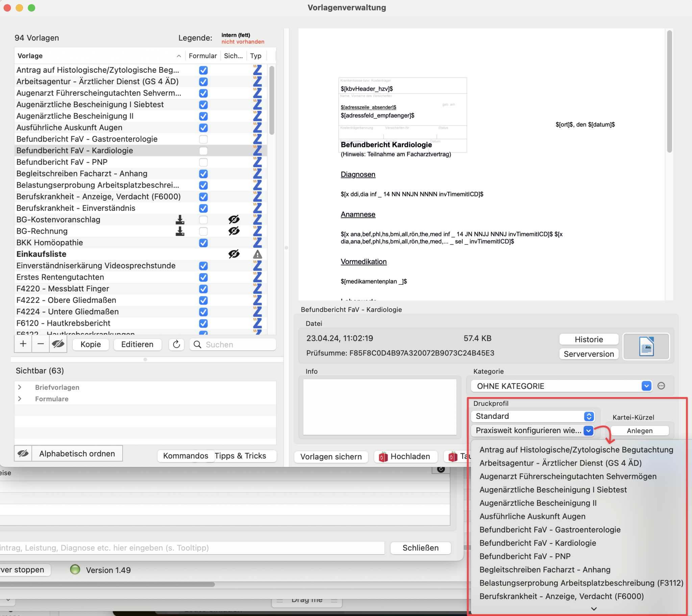Click the Z type icon on F6120 Hautkrebsbericht row
Screen dimensions: 692x616
pos(257,323)
